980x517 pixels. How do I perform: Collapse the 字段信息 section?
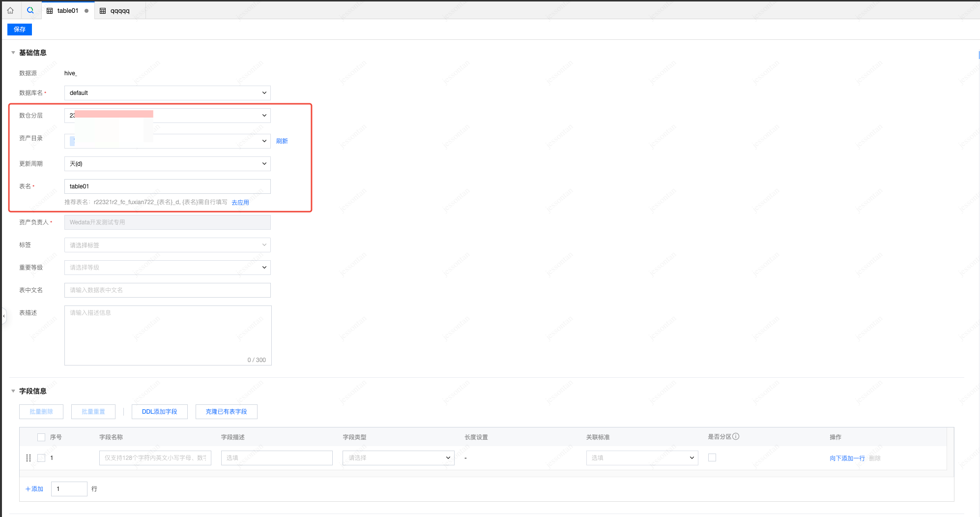point(13,391)
